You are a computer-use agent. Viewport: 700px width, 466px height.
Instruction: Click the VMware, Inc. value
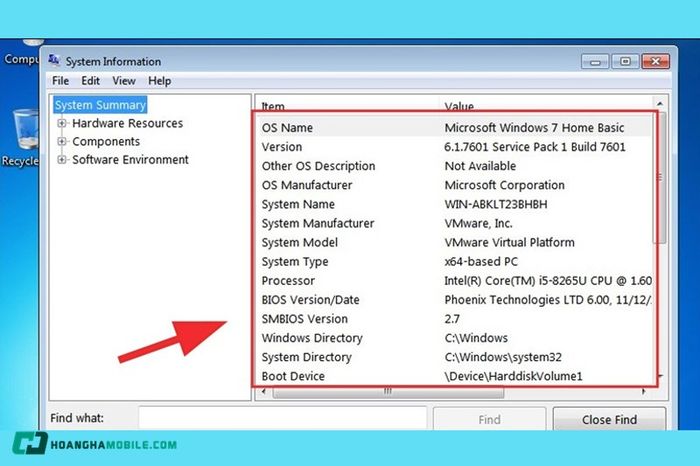(478, 223)
